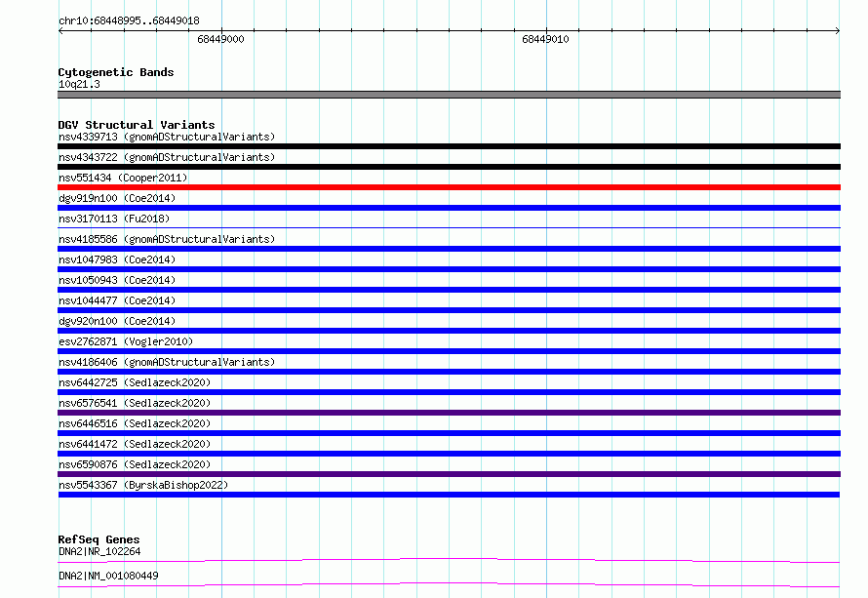The height and width of the screenshot is (598, 868).
Task: Click the 10q21.3 band label
Action: [79, 84]
